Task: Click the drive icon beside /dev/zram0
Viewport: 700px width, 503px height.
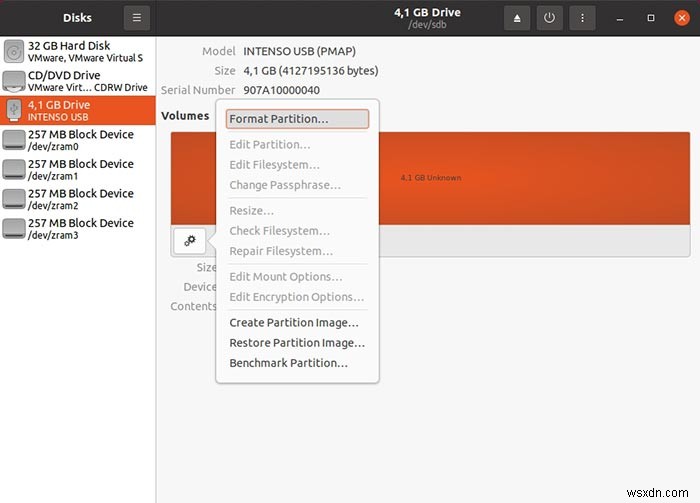Action: tap(14, 140)
